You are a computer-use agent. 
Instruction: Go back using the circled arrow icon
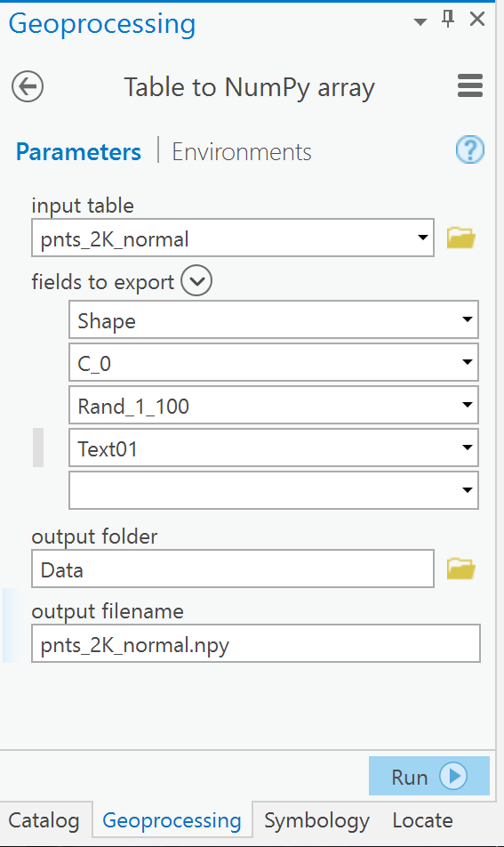click(28, 86)
